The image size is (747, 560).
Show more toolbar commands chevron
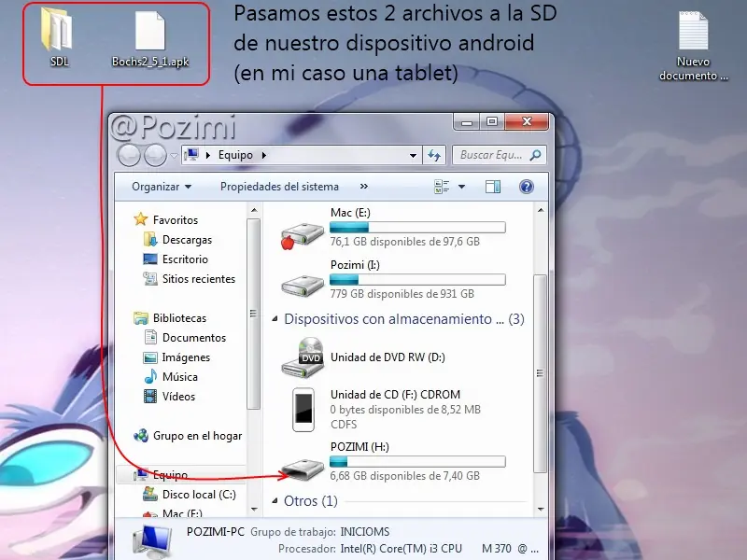364,186
